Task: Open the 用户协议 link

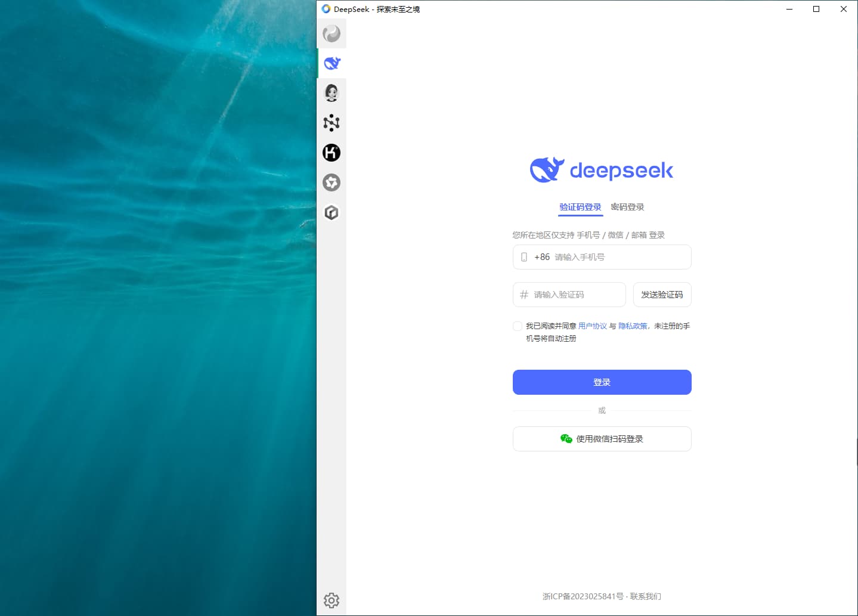Action: point(593,326)
